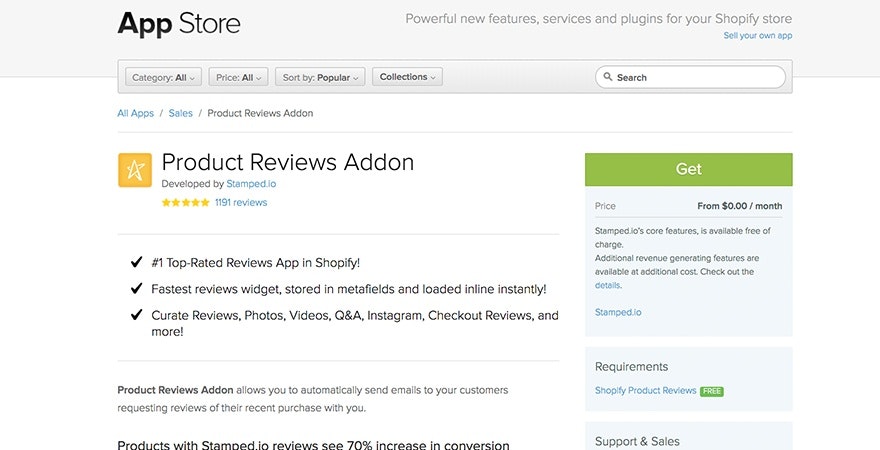Viewport: 880px width, 450px height.
Task: Open the Price: All dropdown
Action: (x=239, y=77)
